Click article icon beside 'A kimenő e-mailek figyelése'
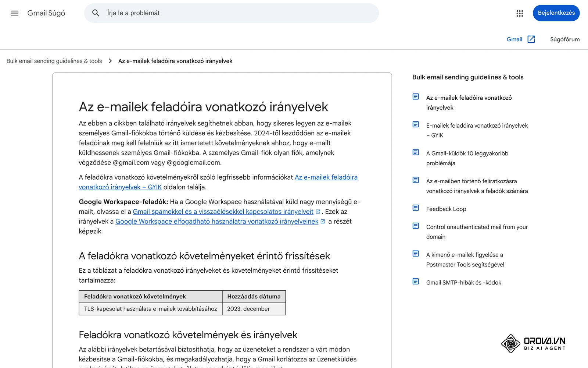The height and width of the screenshot is (368, 588). 416,254
